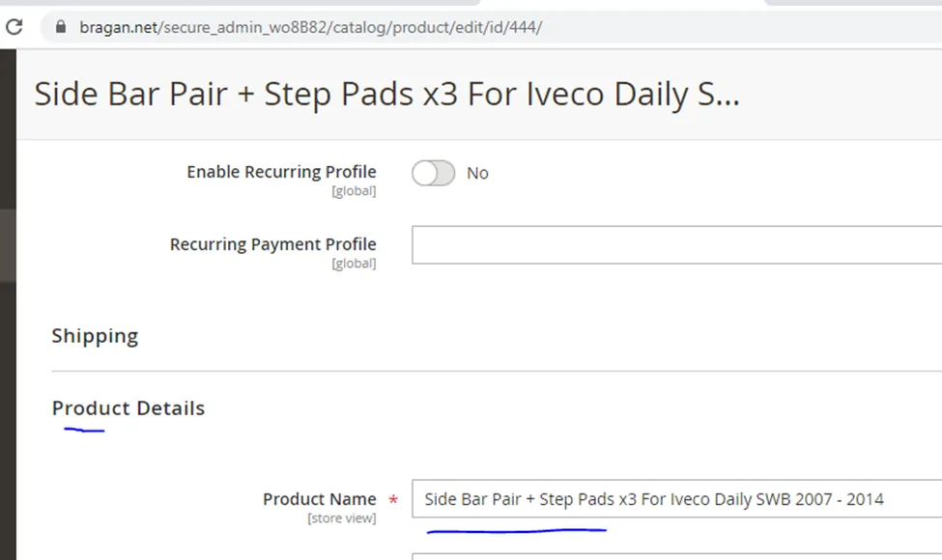Viewport: 942px width, 560px height.
Task: Toggle the Enable Recurring Profile switch
Action: (433, 173)
